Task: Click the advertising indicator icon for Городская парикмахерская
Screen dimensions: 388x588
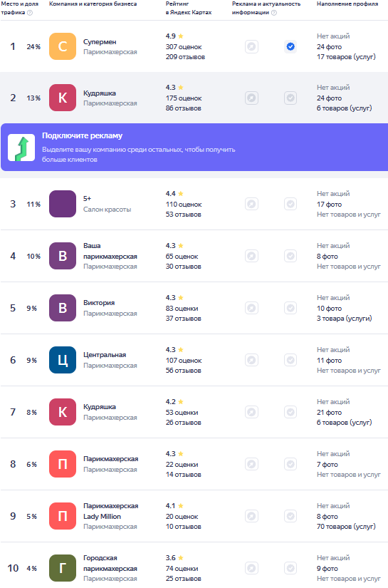Action: [x=252, y=568]
